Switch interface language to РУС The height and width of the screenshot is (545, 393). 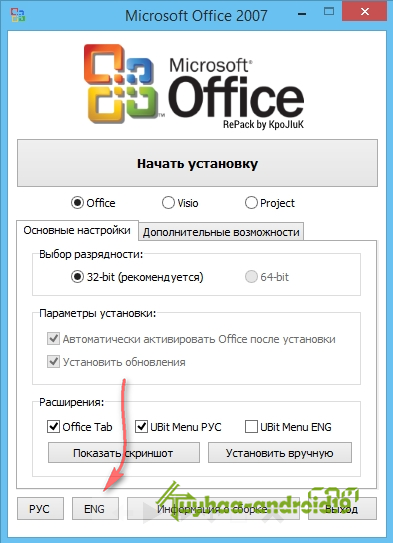pyautogui.click(x=40, y=509)
